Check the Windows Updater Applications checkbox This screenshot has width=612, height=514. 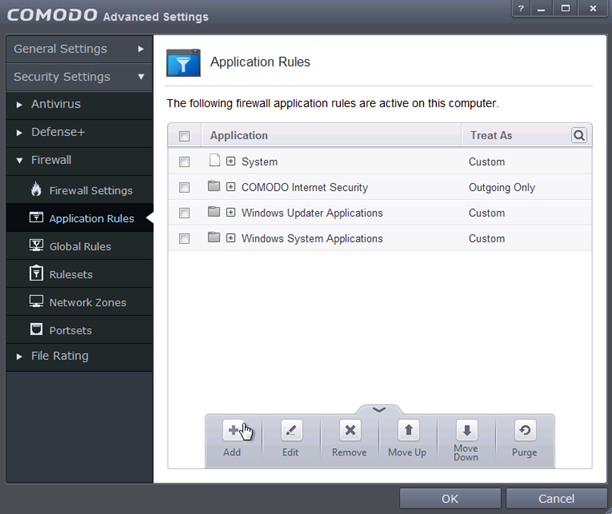[x=184, y=213]
